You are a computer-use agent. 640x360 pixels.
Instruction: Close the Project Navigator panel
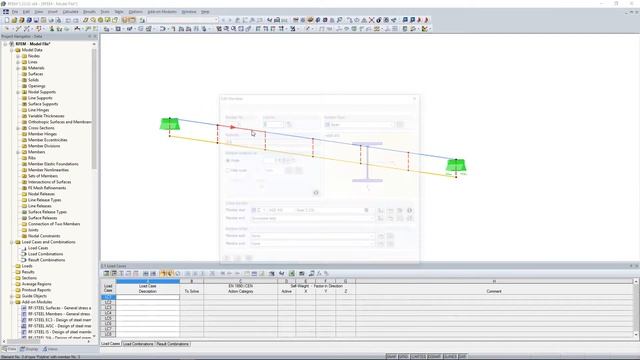point(95,36)
